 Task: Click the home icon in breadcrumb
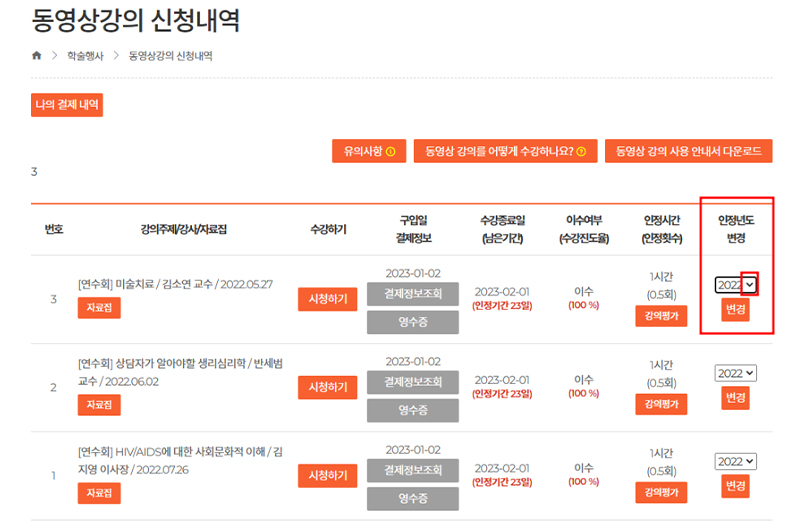point(37,56)
